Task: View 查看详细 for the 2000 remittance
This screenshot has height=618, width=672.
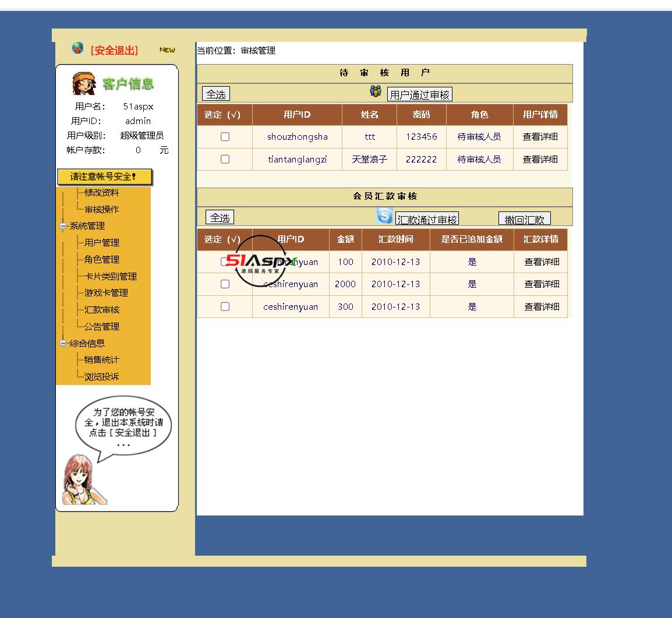Action: [x=542, y=284]
